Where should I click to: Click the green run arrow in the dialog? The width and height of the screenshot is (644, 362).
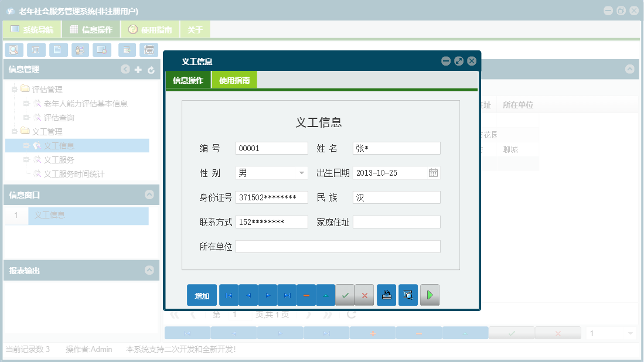tap(430, 295)
